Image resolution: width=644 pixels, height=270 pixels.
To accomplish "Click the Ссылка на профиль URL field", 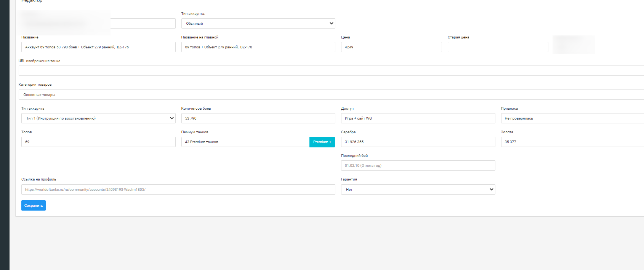I will pyautogui.click(x=178, y=190).
